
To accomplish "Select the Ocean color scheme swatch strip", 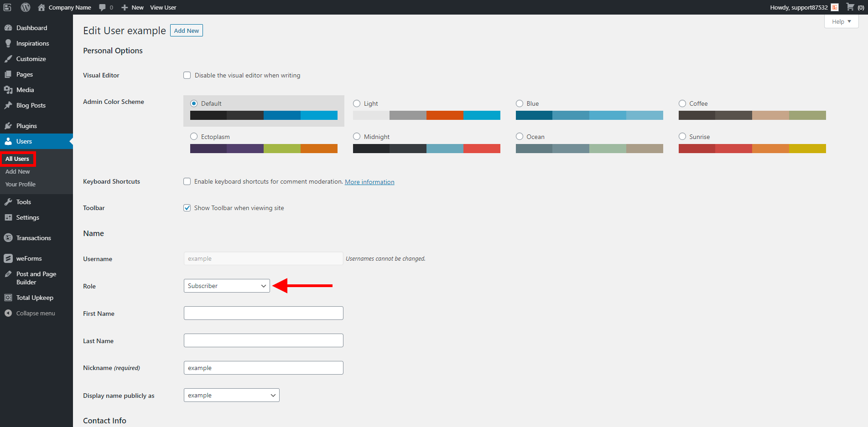I will [589, 148].
